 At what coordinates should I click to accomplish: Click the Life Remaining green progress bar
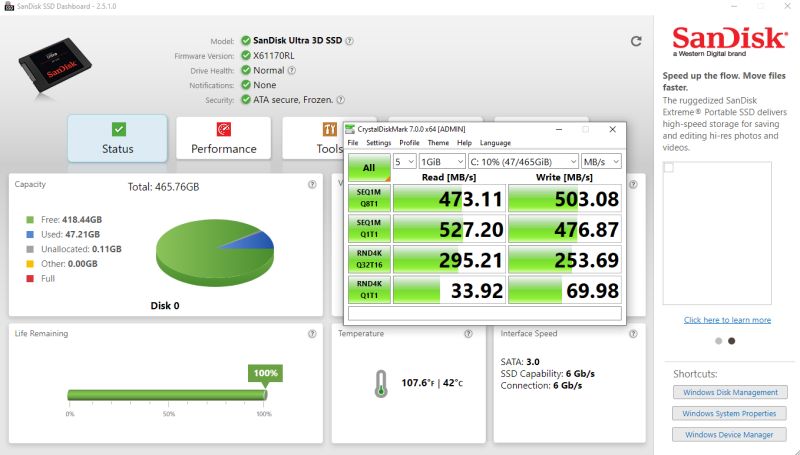click(x=167, y=395)
